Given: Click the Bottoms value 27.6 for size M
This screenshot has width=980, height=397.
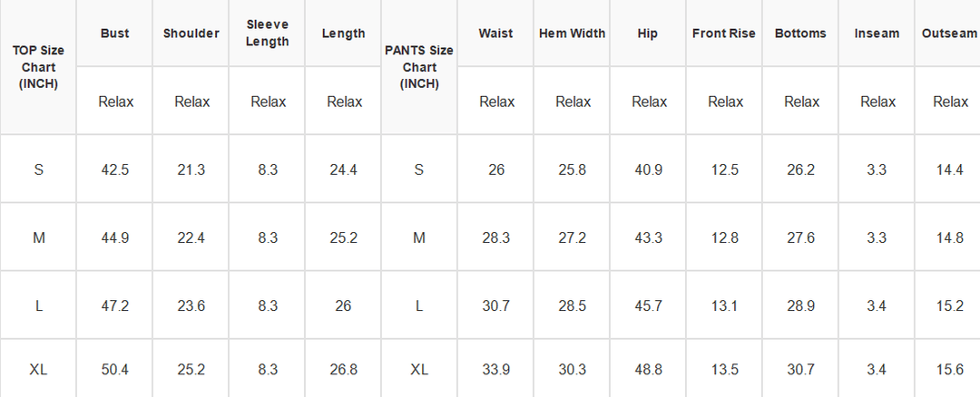Looking at the screenshot, I should pyautogui.click(x=800, y=237).
